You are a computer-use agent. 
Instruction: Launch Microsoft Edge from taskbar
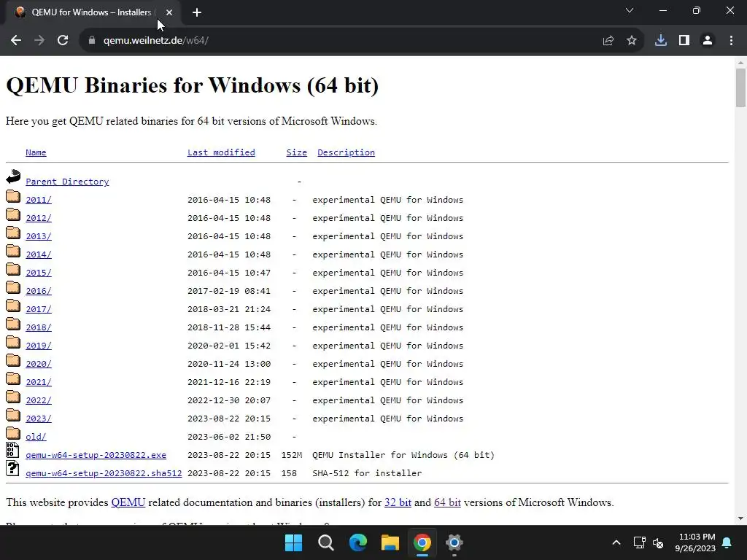click(357, 542)
